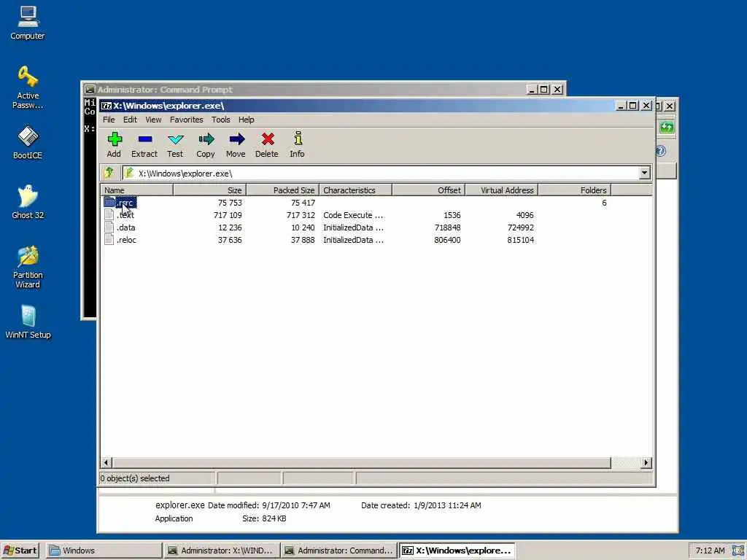Image resolution: width=747 pixels, height=560 pixels.
Task: Open the Help menu
Action: [x=247, y=120]
